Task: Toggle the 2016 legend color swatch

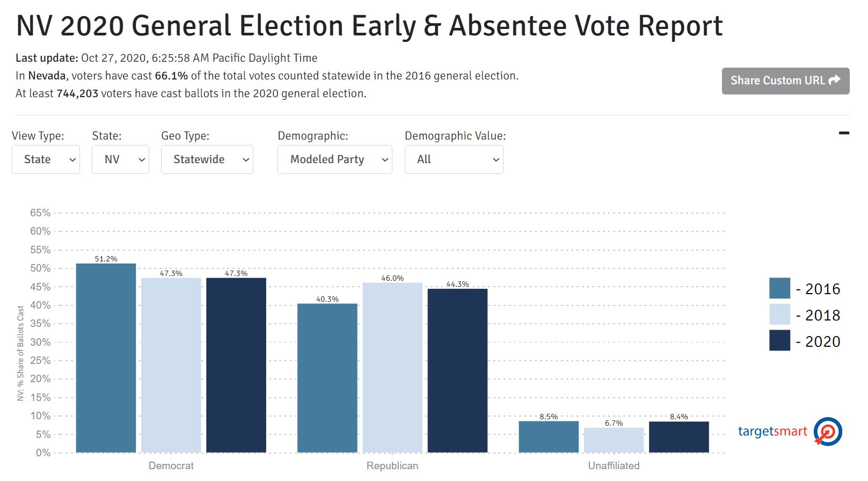Action: pos(779,288)
